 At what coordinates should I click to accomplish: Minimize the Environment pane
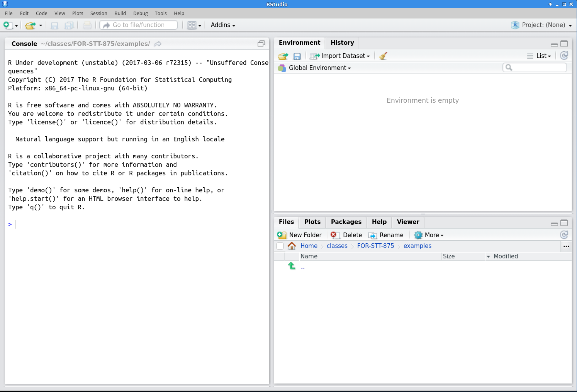coord(554,44)
